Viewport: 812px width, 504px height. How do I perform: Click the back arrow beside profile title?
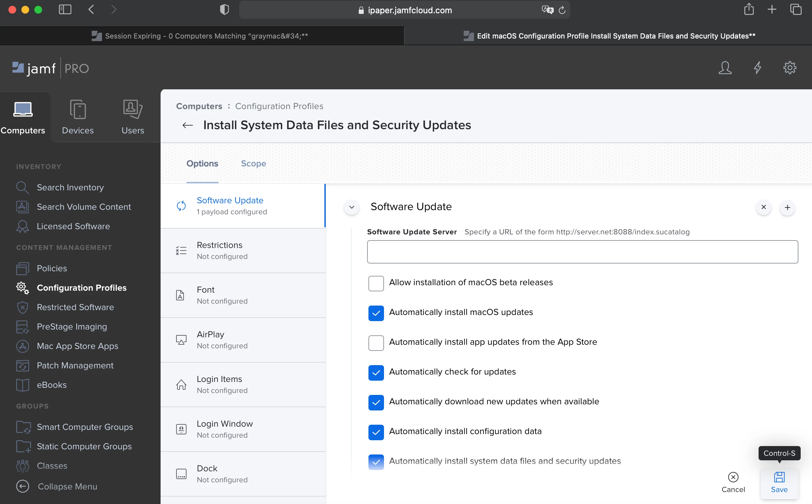tap(188, 125)
